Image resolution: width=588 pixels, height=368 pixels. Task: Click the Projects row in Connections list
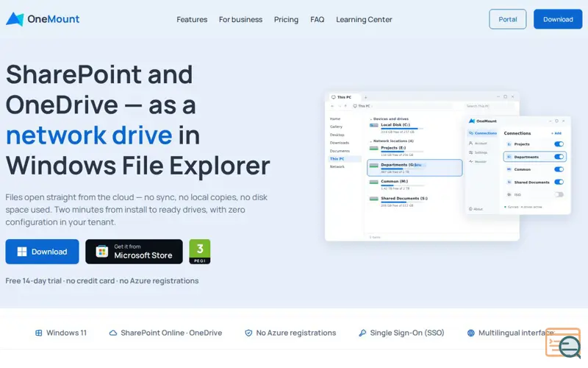point(535,144)
